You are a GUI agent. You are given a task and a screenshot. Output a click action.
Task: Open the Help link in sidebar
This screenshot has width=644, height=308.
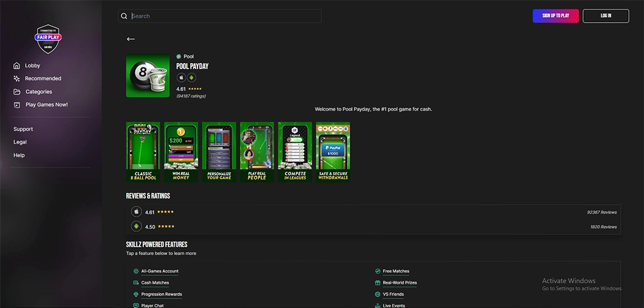click(19, 156)
